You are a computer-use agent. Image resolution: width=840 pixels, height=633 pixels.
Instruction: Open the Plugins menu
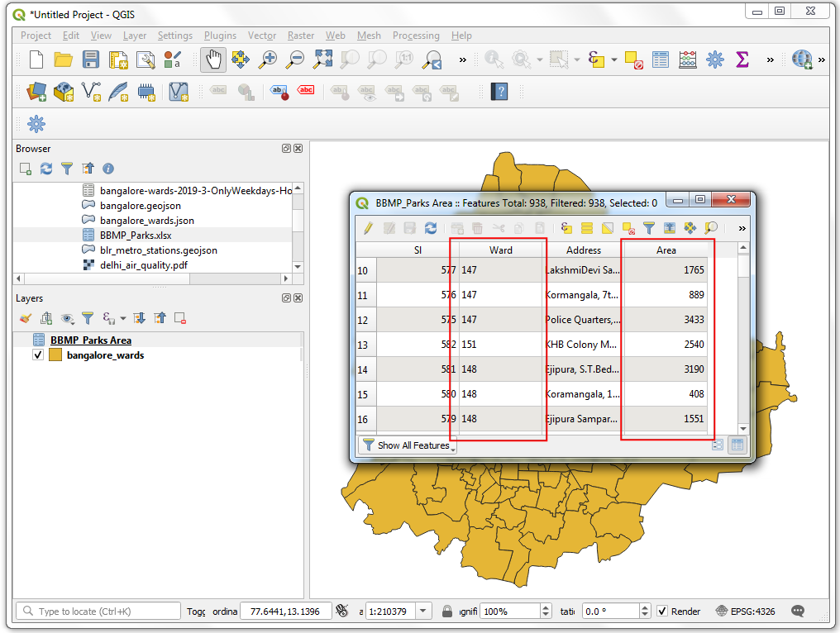[220, 36]
